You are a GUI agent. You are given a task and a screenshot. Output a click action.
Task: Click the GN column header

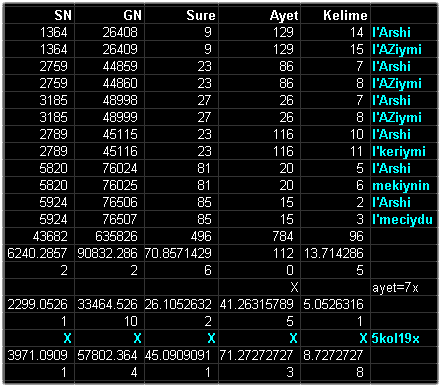click(110, 15)
